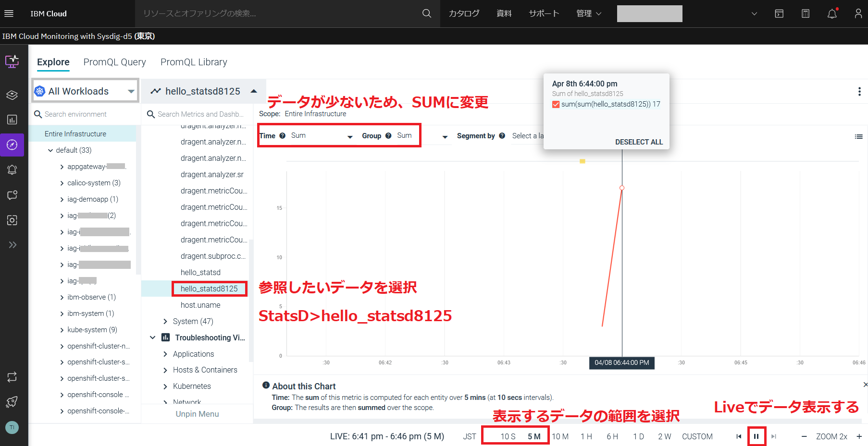
Task: Focus the IBM Cloud resource search field
Action: click(279, 13)
